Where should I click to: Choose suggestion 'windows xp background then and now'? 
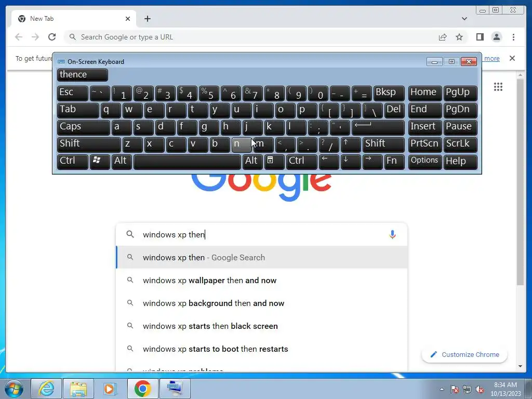point(261,303)
